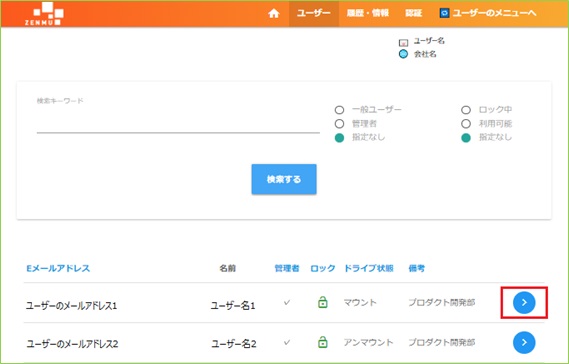Click the ユーザー名2 cell
569x364 pixels.
[234, 344]
